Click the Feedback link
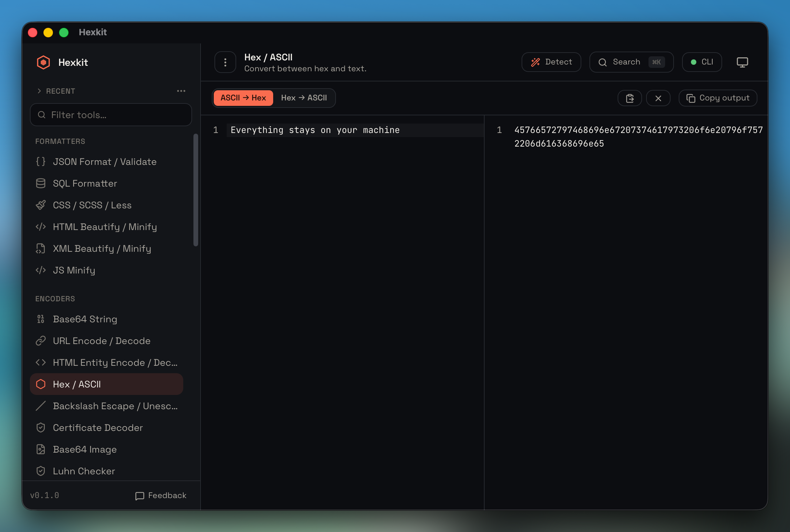Image resolution: width=790 pixels, height=532 pixels. pos(161,496)
